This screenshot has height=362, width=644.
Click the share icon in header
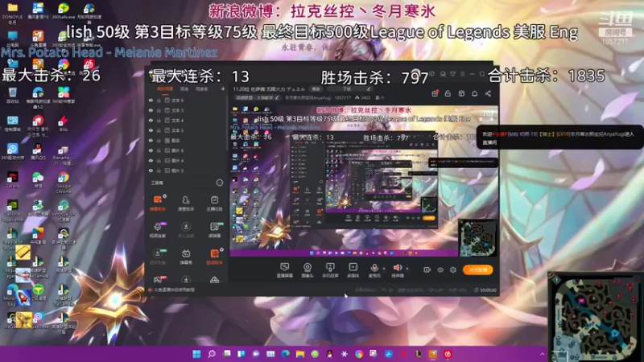(488, 93)
